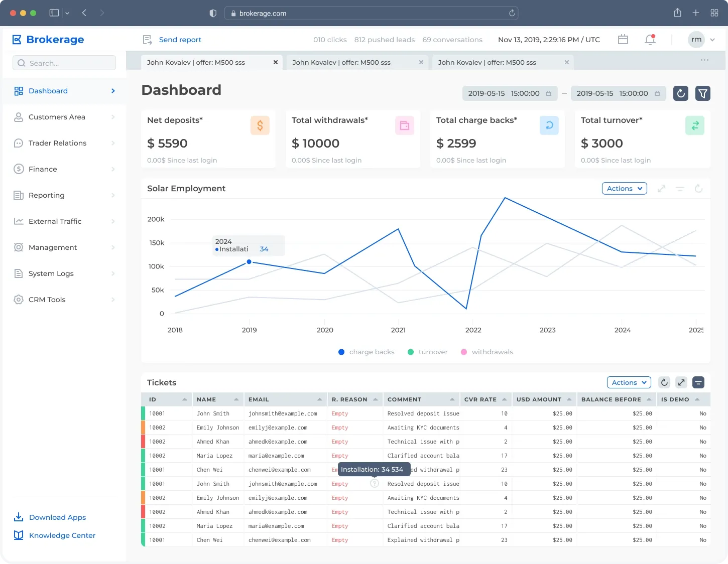This screenshot has height=564, width=728.
Task: Toggle the browser sidebar icon
Action: tap(54, 13)
